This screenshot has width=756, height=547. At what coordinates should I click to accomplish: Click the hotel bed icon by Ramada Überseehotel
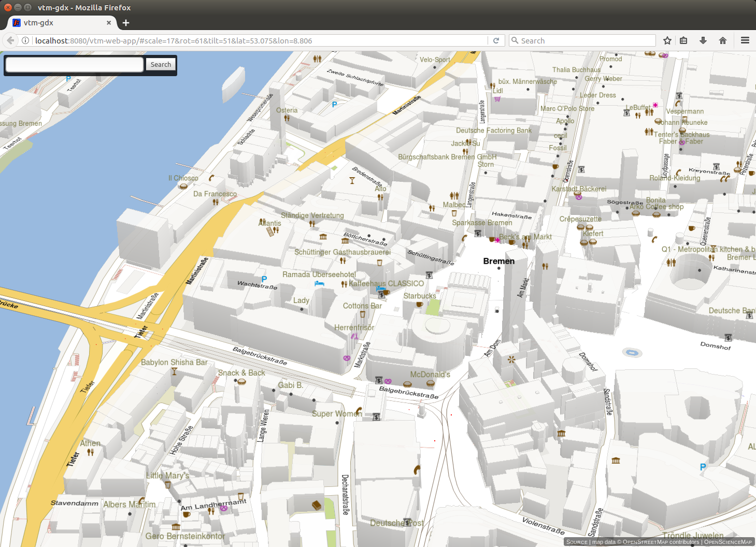319,283
